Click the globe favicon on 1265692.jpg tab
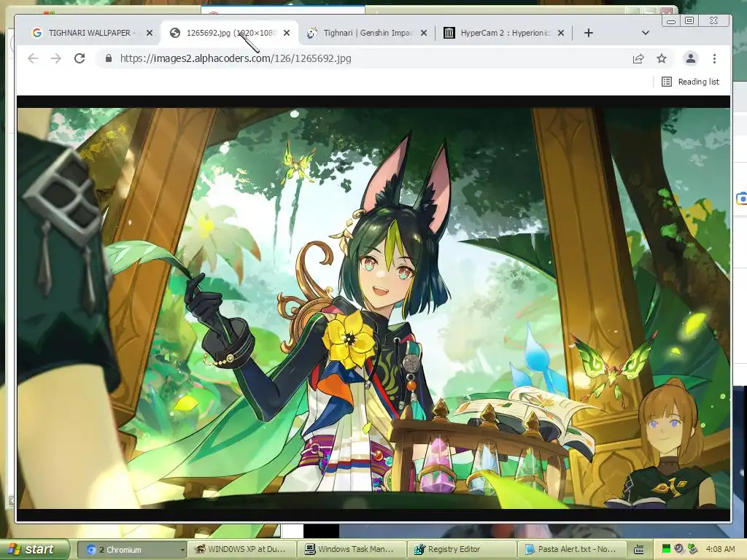747x560 pixels. pyautogui.click(x=175, y=33)
